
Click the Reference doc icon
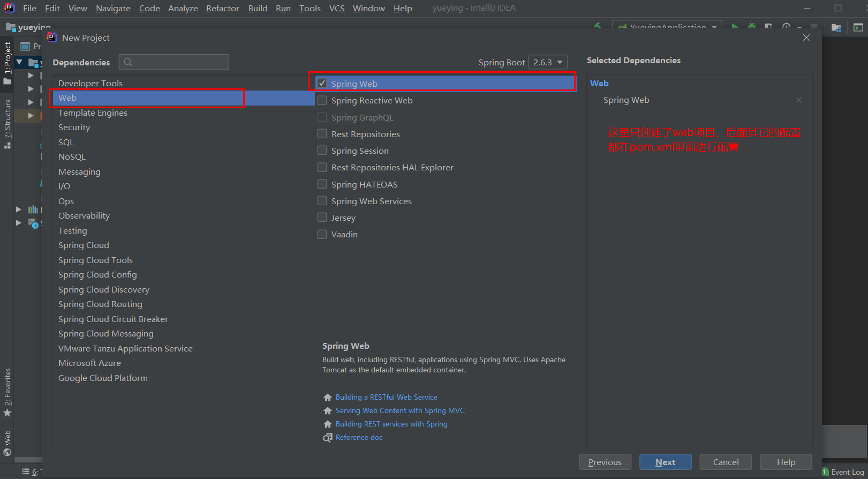click(x=328, y=438)
